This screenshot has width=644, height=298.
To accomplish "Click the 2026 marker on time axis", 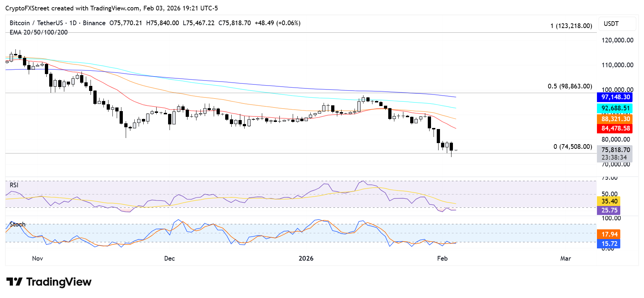I will 306,258.
